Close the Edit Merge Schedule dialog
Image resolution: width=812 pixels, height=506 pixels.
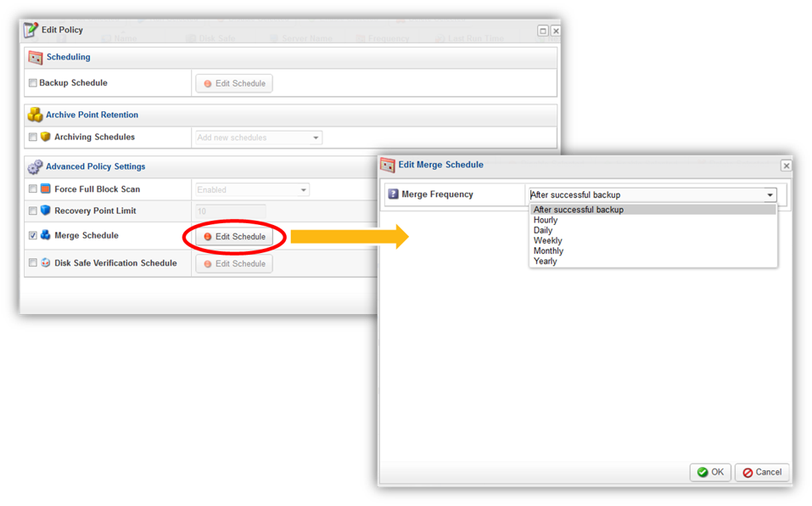coord(786,166)
